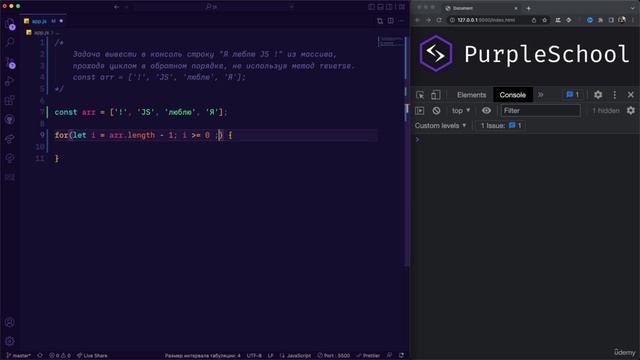Click the VS Code editor vertical scrollbar

point(406,151)
